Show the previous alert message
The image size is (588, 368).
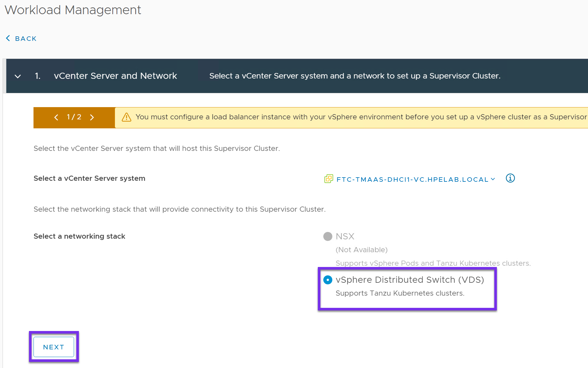[56, 117]
